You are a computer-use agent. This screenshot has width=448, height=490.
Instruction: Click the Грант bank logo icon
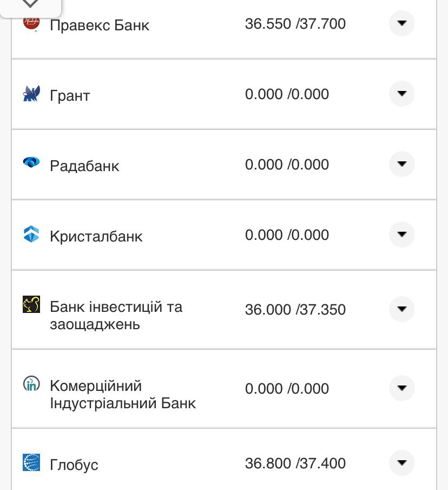[x=31, y=94]
